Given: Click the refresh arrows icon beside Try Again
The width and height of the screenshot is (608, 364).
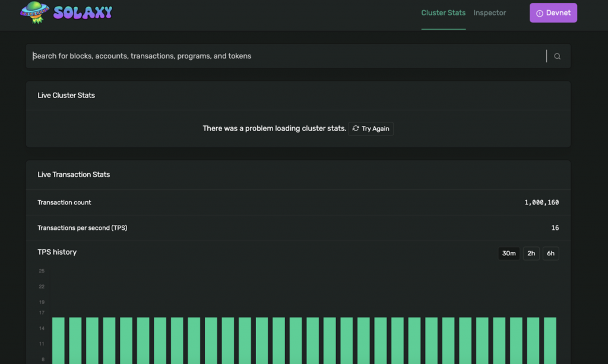Looking at the screenshot, I should click(x=356, y=128).
